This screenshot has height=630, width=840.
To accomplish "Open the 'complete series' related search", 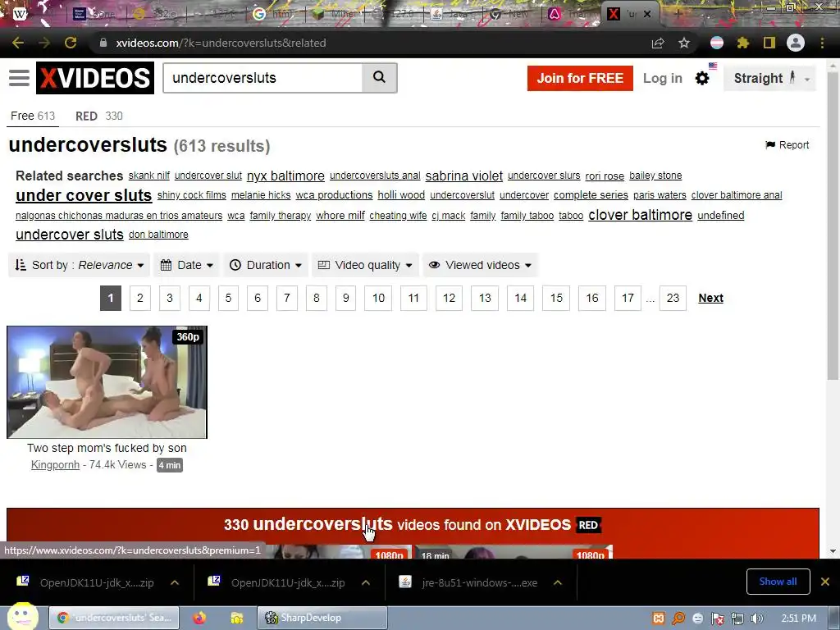I will 591,195.
